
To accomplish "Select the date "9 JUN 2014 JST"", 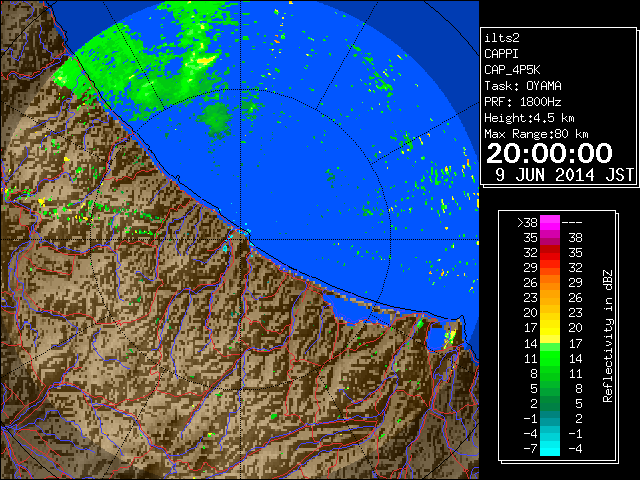I will (564, 175).
